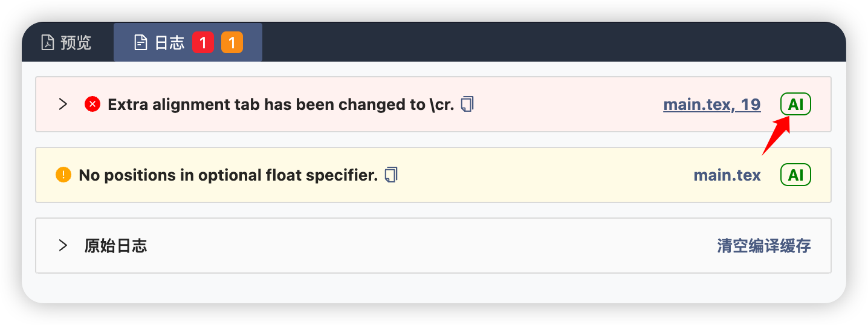Viewport: 868px width, 325px height.
Task: Click the PDF icon on the 预览 tab
Action: 47,43
